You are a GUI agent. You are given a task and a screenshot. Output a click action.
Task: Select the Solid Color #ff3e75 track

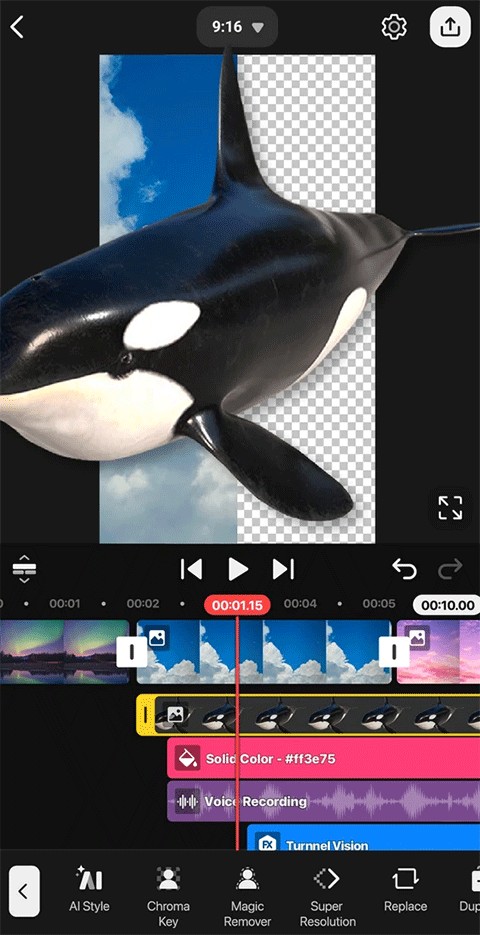[x=323, y=758]
